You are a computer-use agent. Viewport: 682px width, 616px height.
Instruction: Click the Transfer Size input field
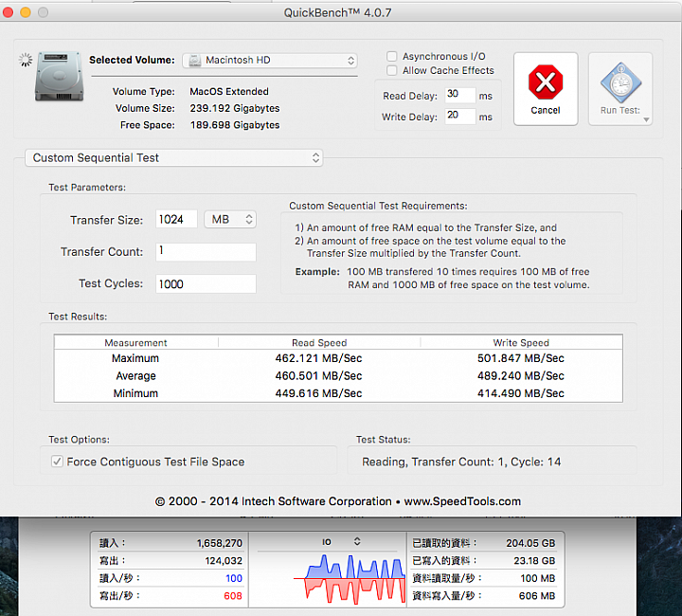click(176, 219)
